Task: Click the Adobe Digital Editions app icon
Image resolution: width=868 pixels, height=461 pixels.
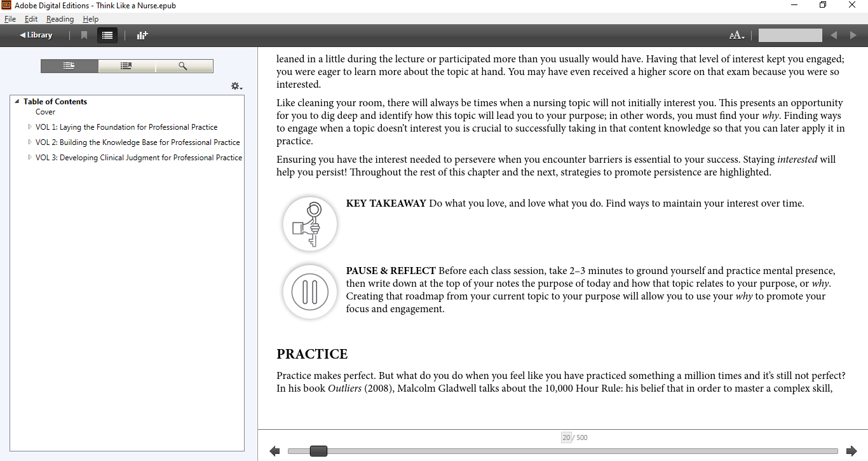Action: click(6, 5)
